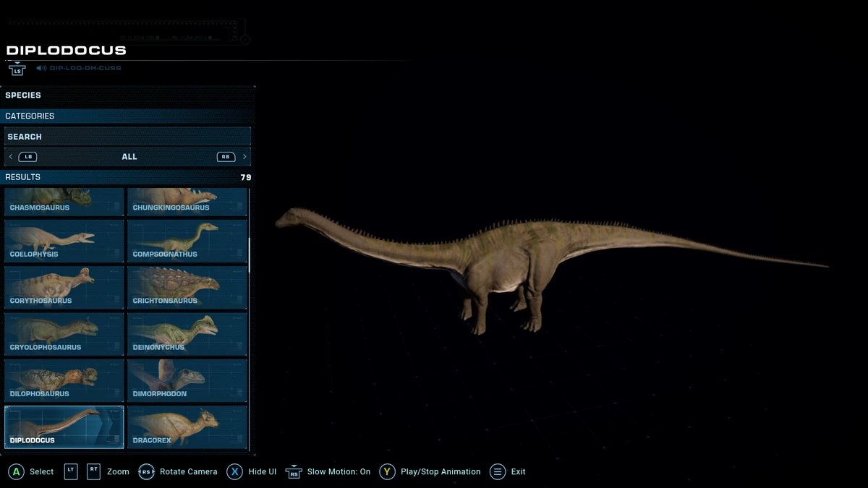
Task: Open the Search field
Action: 127,136
